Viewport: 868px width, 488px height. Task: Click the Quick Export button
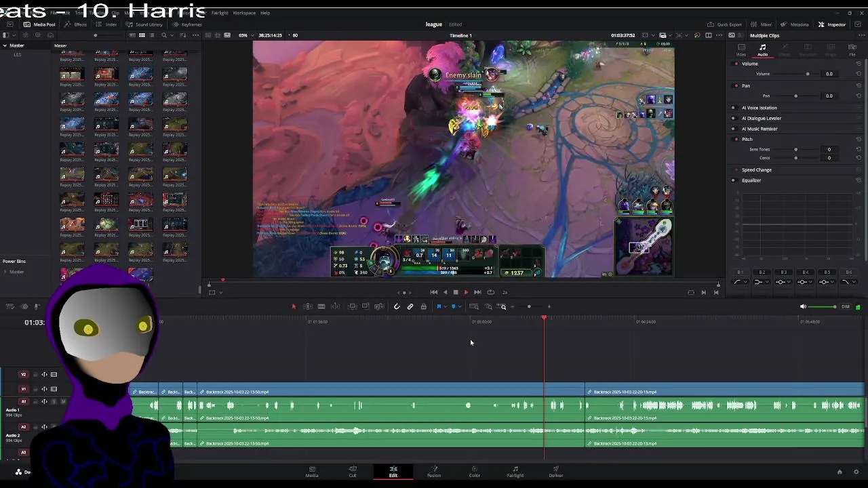[725, 24]
